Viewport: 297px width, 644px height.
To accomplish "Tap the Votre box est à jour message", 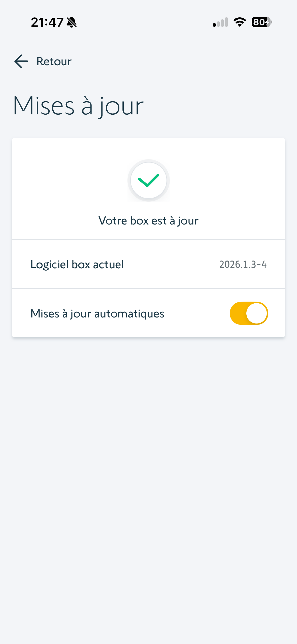I will point(148,221).
